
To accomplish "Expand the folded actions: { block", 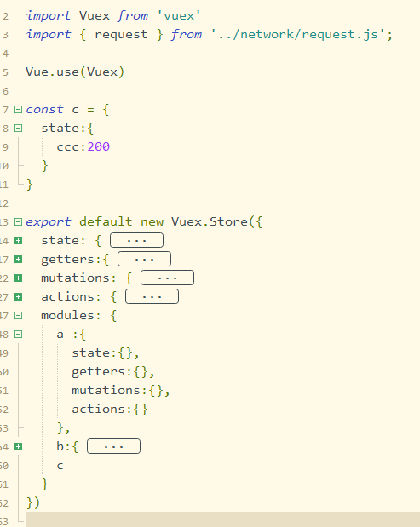I will coord(18,297).
